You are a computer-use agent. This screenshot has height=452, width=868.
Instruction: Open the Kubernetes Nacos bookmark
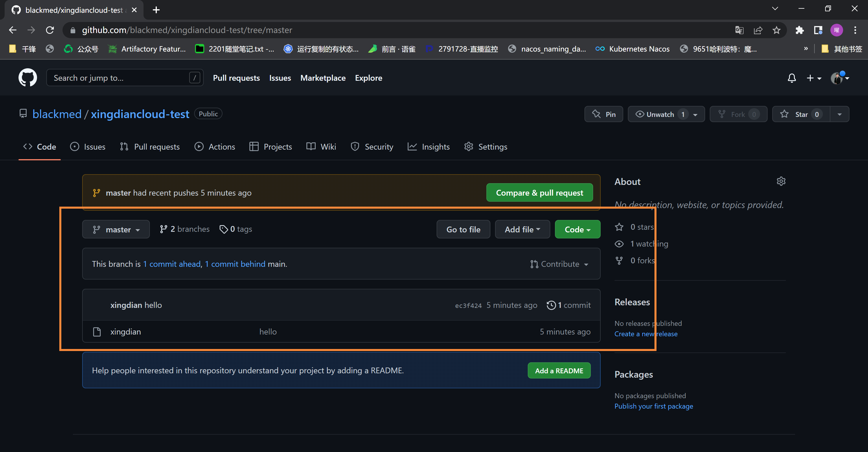pos(632,49)
